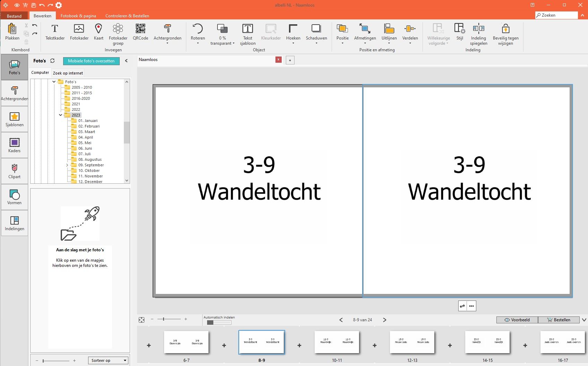
Task: Open the Schaduwen shadows dropdown
Action: [316, 34]
